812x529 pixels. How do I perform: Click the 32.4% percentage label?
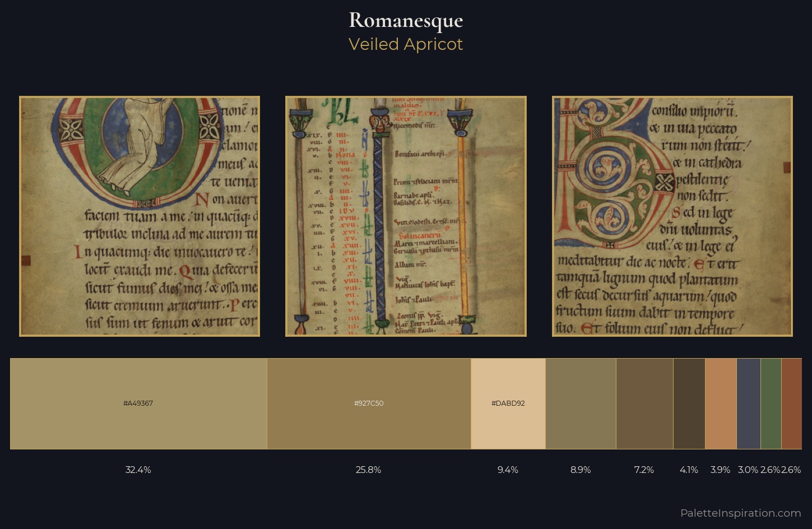point(138,470)
